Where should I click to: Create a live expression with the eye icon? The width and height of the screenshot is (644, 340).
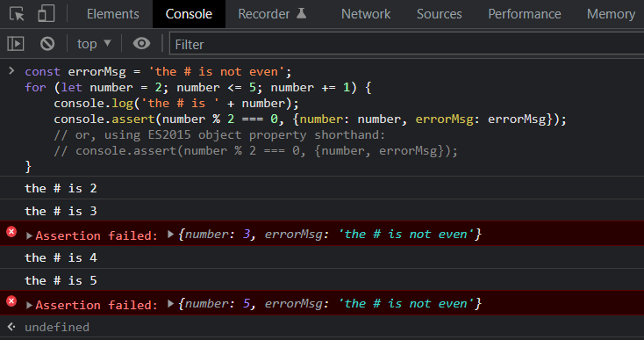[141, 44]
